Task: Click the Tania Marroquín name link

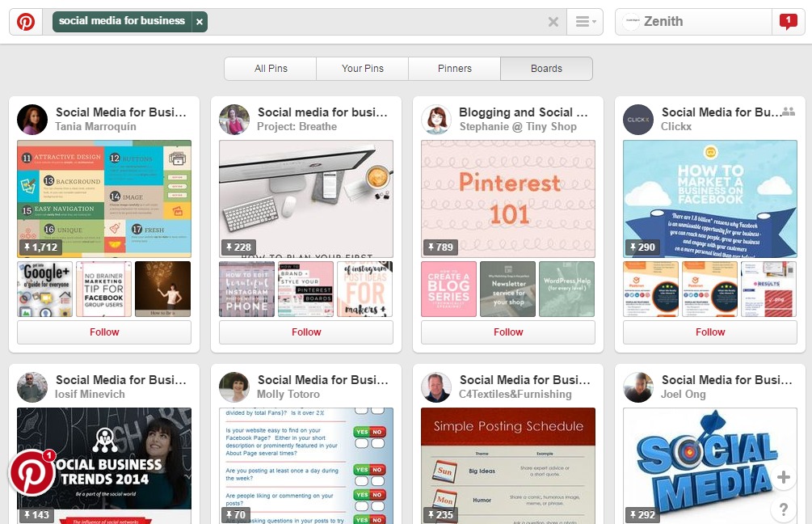Action: coord(96,127)
